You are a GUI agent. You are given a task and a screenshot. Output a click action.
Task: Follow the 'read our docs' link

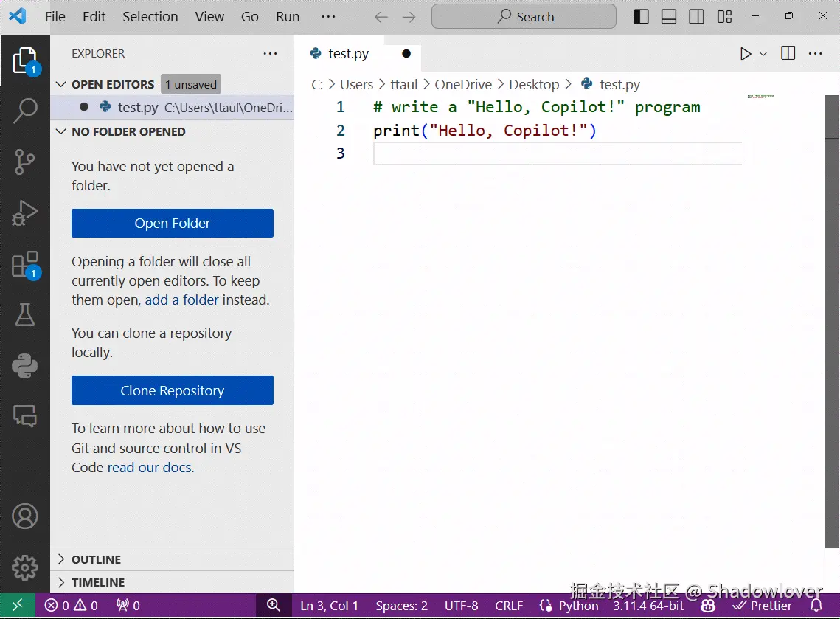point(150,467)
